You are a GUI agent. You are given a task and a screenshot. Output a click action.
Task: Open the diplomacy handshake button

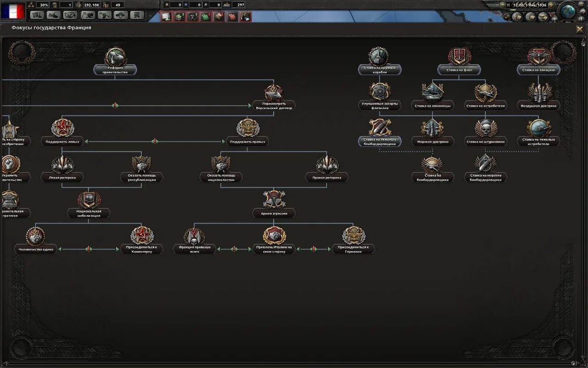[x=53, y=15]
